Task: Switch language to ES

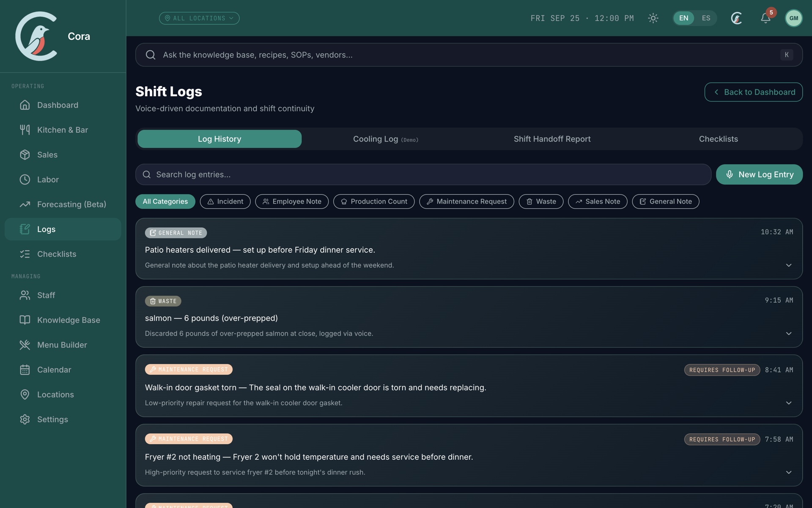Action: (706, 18)
